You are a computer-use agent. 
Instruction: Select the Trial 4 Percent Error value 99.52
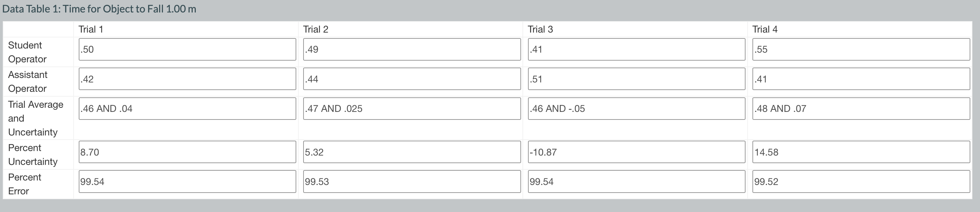click(x=862, y=181)
